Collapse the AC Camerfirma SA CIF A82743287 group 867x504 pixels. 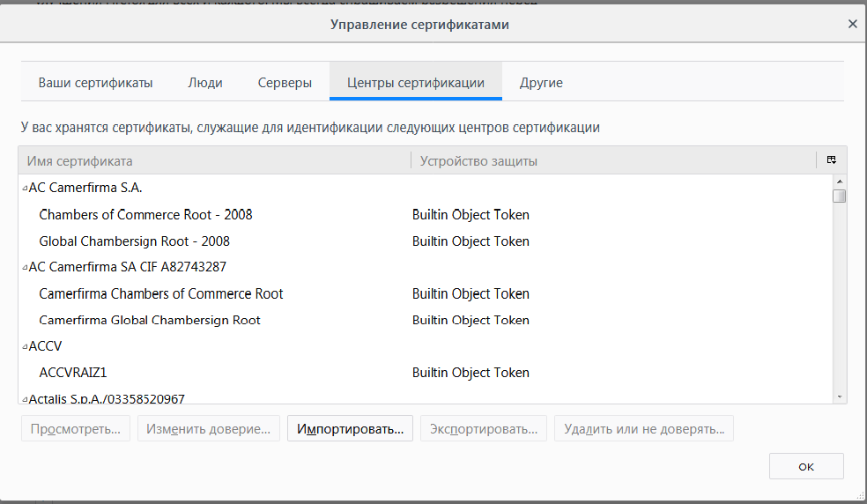tap(24, 268)
